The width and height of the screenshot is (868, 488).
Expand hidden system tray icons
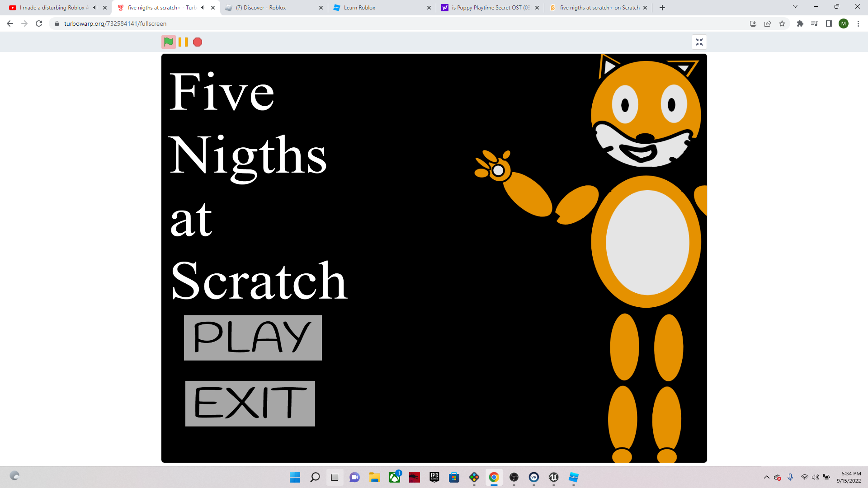[x=767, y=477]
